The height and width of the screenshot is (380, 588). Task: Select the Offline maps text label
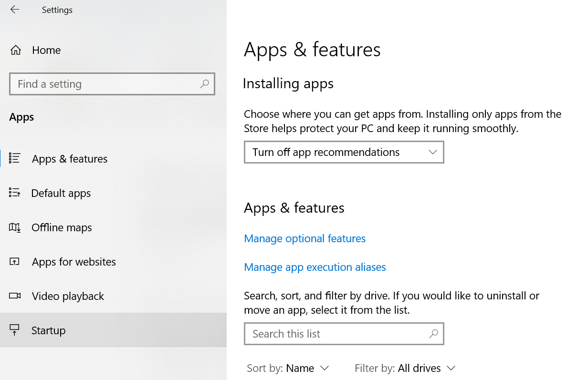pyautogui.click(x=62, y=227)
